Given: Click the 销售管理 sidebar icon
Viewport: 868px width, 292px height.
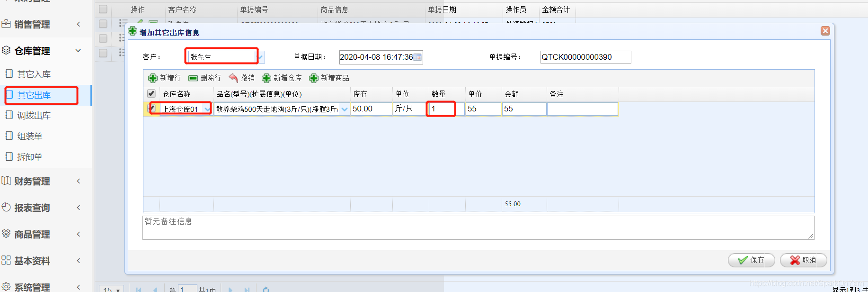Looking at the screenshot, I should [6, 24].
